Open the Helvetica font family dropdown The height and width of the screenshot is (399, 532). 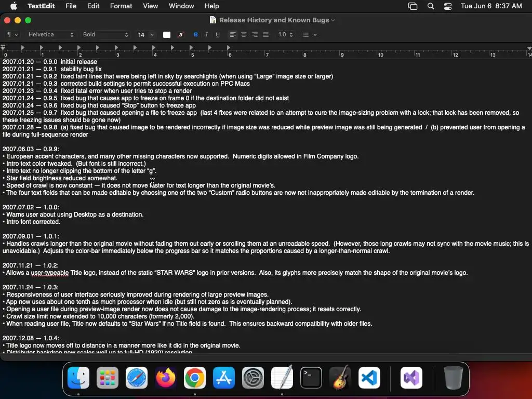(x=50, y=35)
